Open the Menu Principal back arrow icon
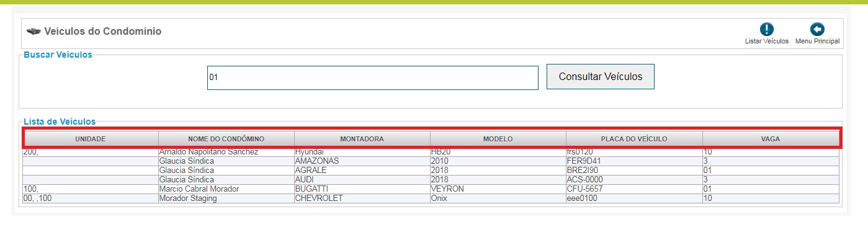868x245 pixels. click(817, 29)
